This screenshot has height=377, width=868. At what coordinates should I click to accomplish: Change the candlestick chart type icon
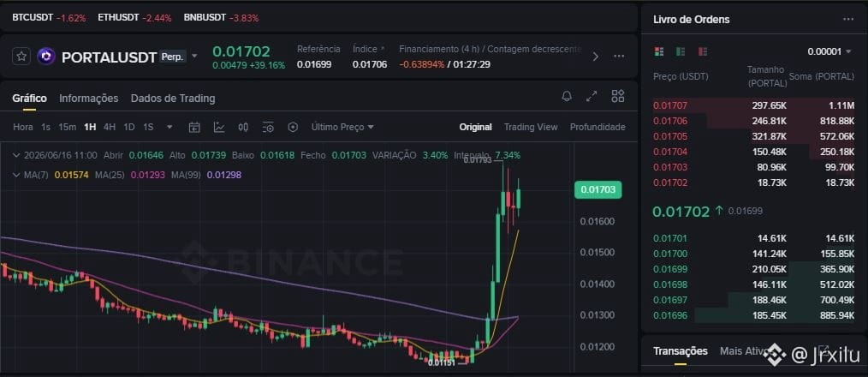pos(243,127)
